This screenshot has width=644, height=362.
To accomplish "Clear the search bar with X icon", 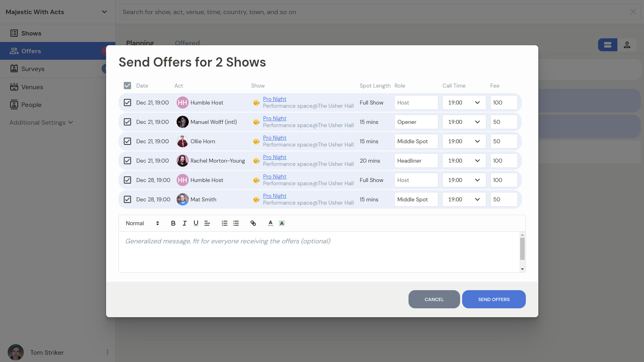I will coord(633,12).
